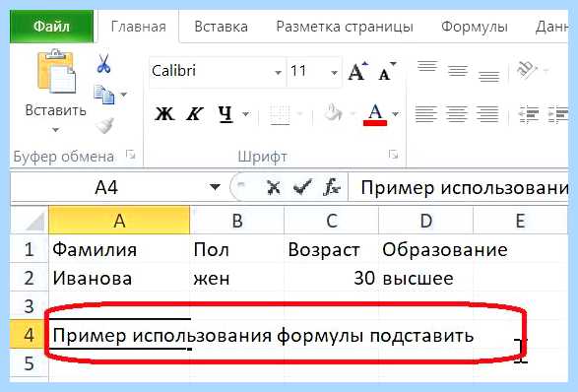Click the Decrease Indent icon
The height and width of the screenshot is (392, 578).
pos(528,114)
